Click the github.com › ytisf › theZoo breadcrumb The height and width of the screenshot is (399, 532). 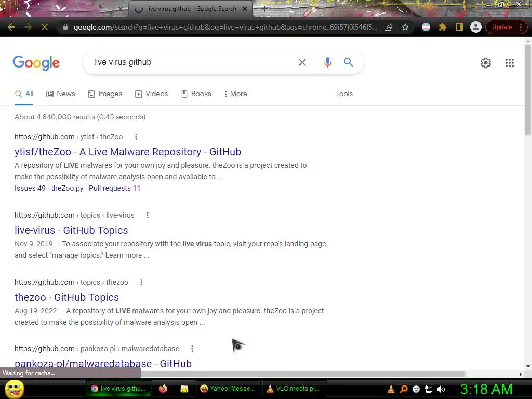point(69,137)
